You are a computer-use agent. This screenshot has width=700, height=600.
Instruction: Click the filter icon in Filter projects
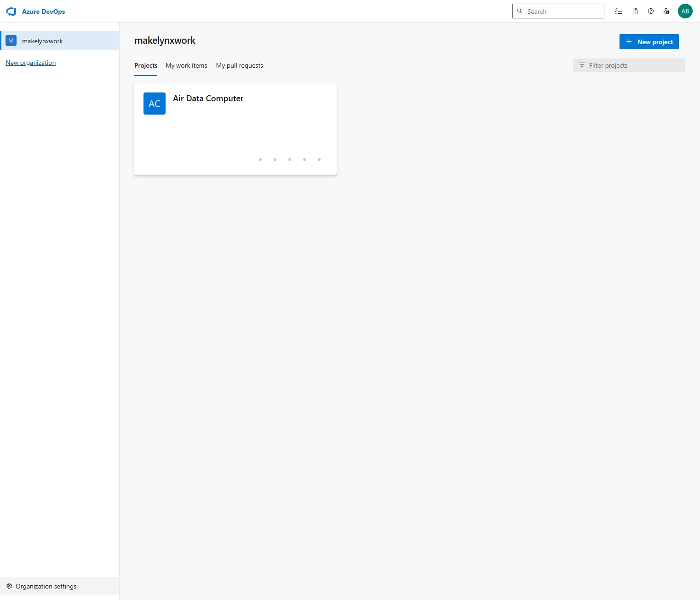pos(581,65)
